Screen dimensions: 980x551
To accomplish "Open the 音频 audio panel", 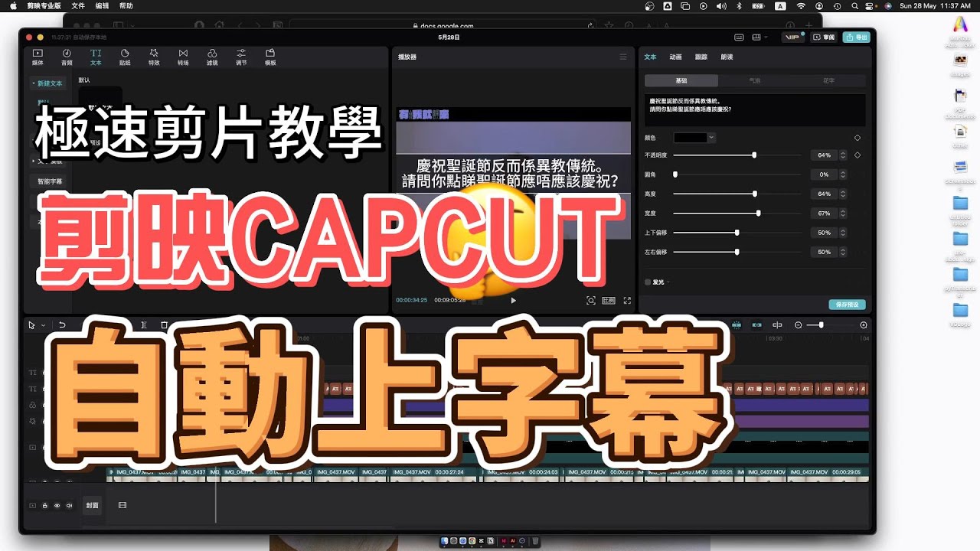I will coord(67,57).
